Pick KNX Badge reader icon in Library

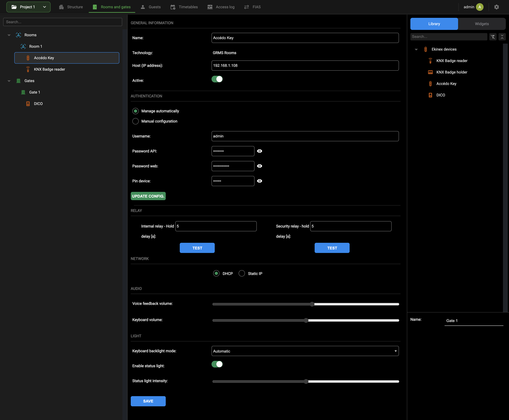tap(430, 61)
